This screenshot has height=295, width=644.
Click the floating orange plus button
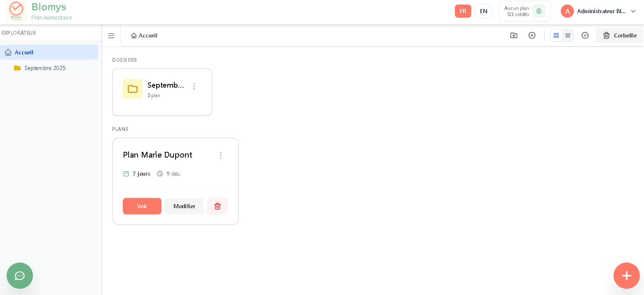[x=626, y=276]
